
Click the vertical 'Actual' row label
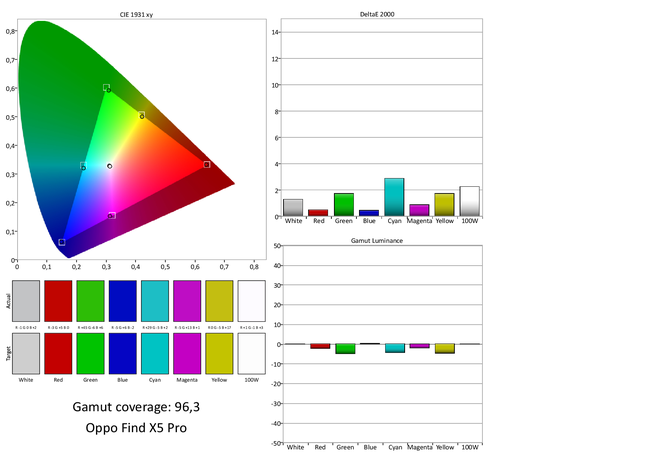[x=8, y=301]
